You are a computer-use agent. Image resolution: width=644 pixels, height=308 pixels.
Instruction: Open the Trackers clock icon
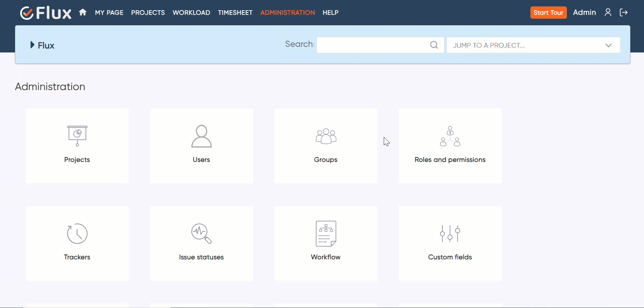(x=77, y=233)
